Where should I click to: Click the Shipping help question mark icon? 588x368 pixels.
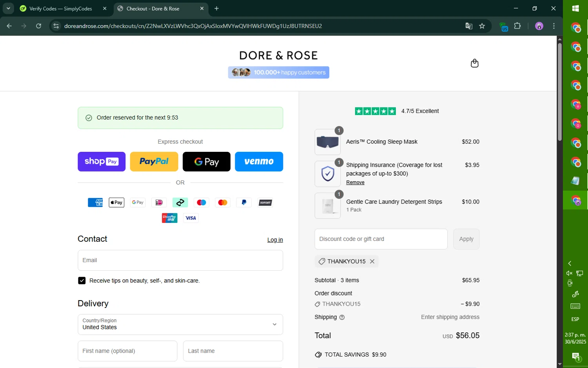pyautogui.click(x=342, y=317)
